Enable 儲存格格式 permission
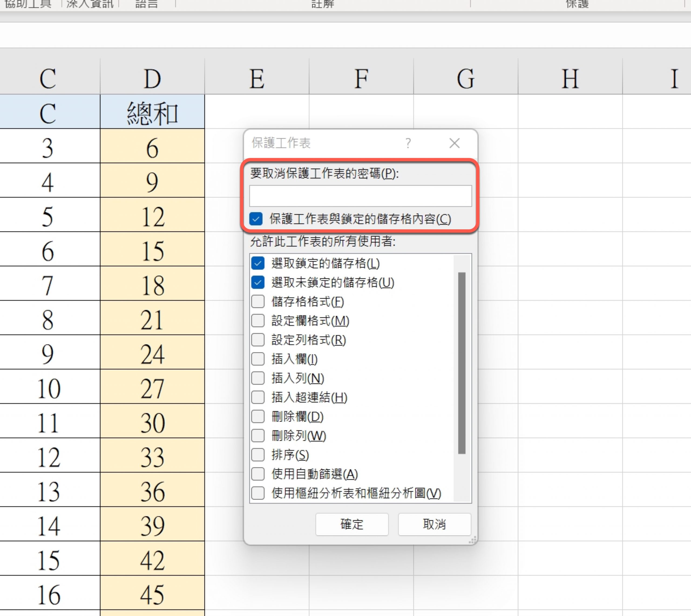Viewport: 691px width, 616px height. (x=258, y=302)
